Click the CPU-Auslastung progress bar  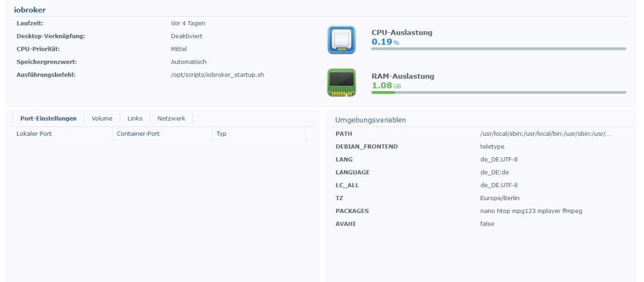499,49
